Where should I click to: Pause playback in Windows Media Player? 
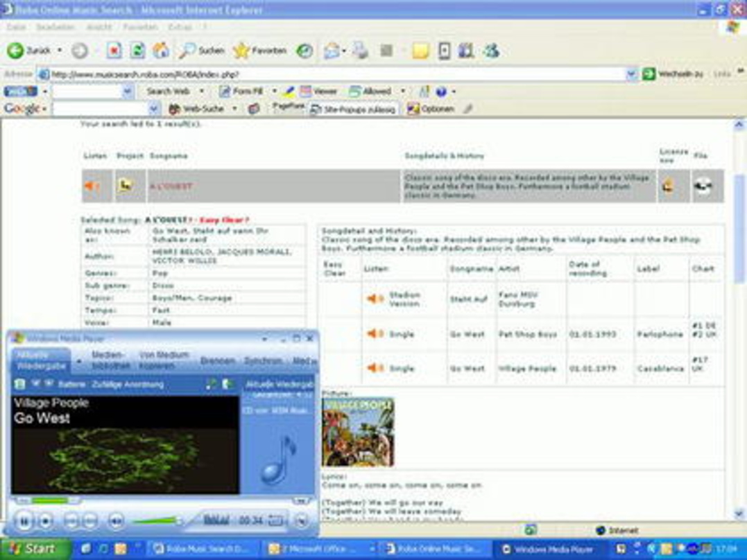(x=24, y=521)
